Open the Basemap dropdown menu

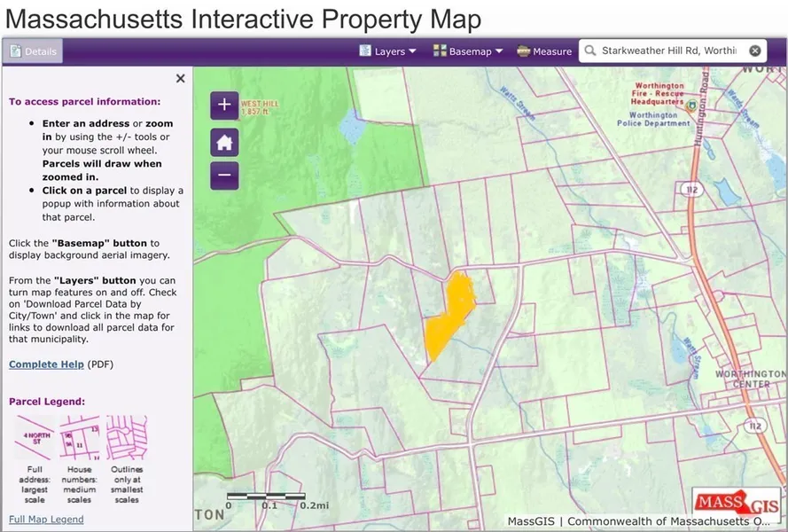[x=467, y=51]
